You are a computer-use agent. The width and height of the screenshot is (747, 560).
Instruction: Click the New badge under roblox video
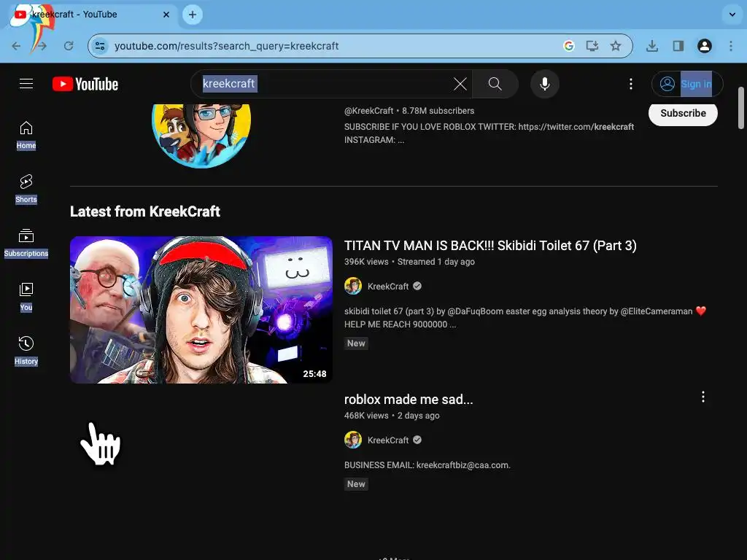pos(356,484)
